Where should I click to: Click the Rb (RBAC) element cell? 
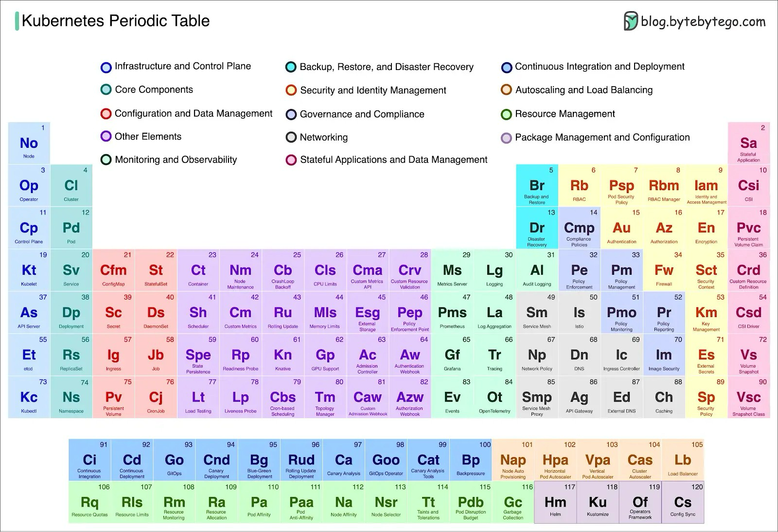tap(580, 185)
